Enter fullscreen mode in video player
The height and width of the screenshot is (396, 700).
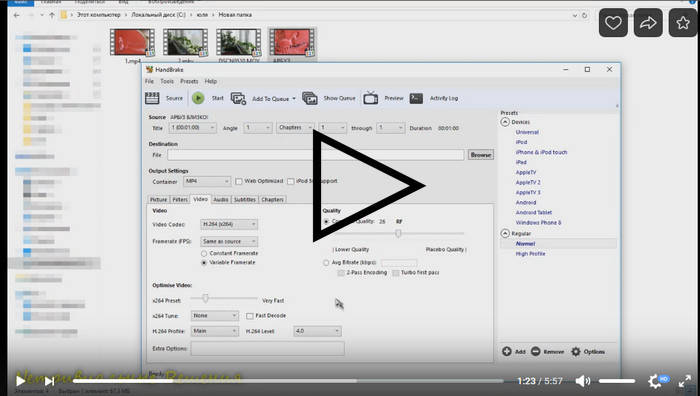coord(685,381)
